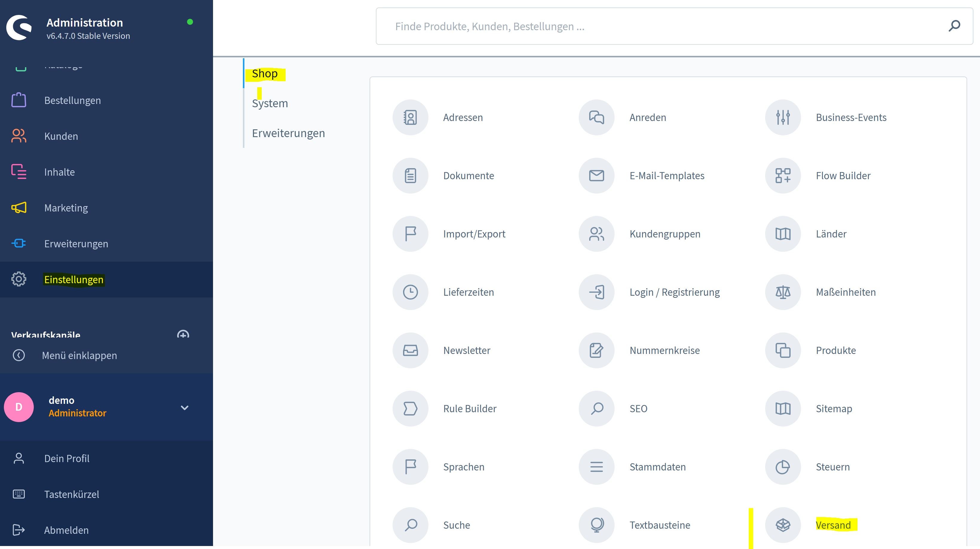Image resolution: width=980 pixels, height=549 pixels.
Task: Click the Shopware logo
Action: [19, 27]
